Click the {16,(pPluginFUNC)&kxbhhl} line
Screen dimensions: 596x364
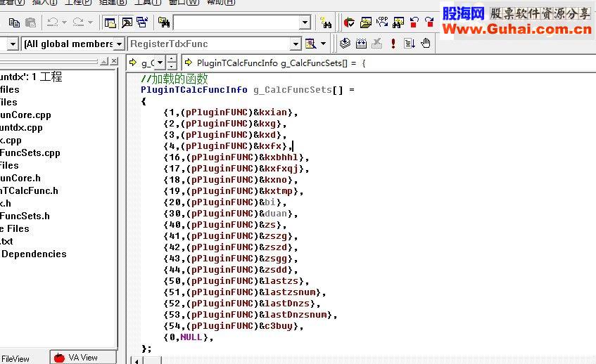(236, 157)
